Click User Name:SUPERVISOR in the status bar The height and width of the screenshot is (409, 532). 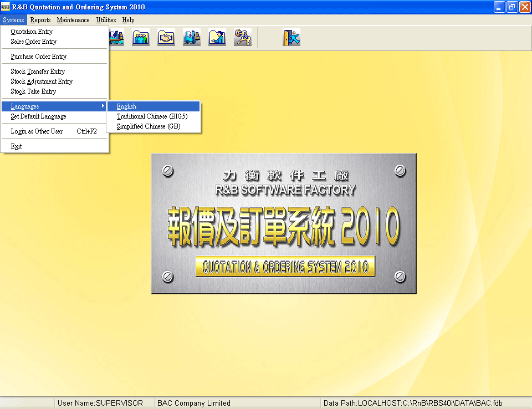point(100,403)
